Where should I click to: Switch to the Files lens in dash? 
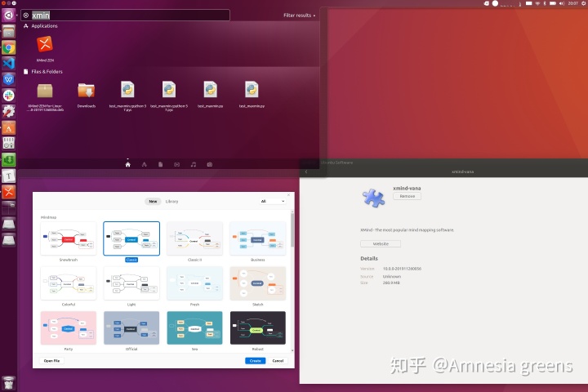(161, 164)
